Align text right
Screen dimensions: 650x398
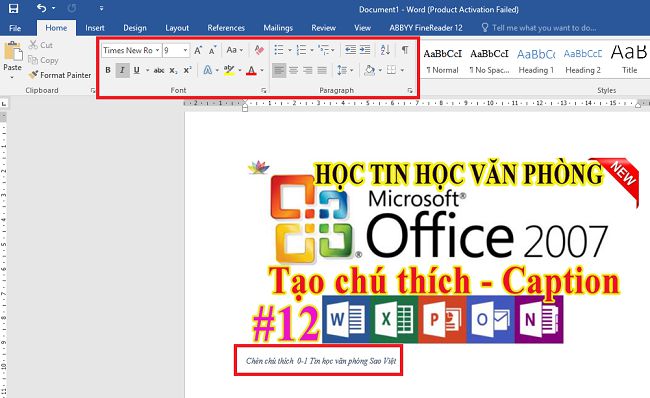308,70
